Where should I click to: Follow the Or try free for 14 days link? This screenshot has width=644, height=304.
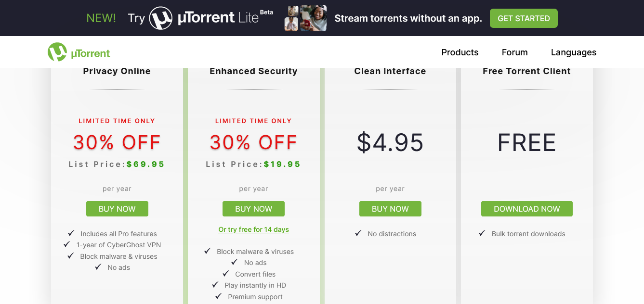tap(253, 229)
